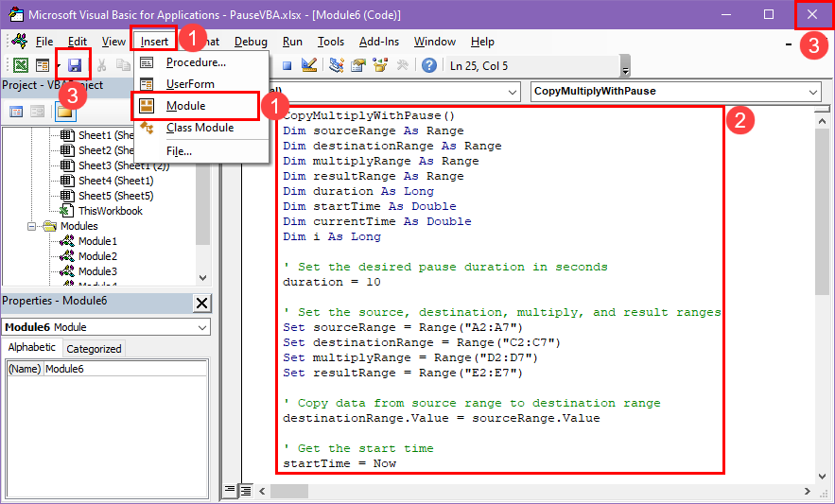Switch to the Alphabetic tab
The width and height of the screenshot is (835, 504).
click(x=32, y=347)
